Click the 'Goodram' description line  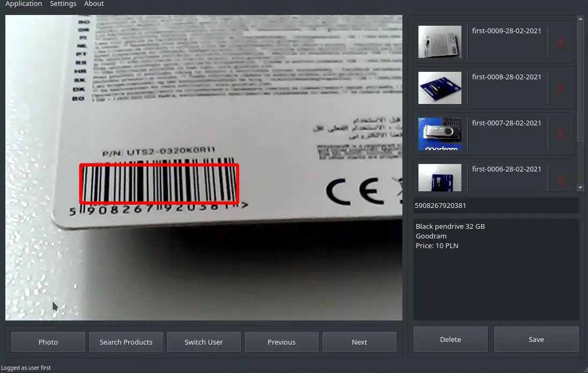click(431, 236)
